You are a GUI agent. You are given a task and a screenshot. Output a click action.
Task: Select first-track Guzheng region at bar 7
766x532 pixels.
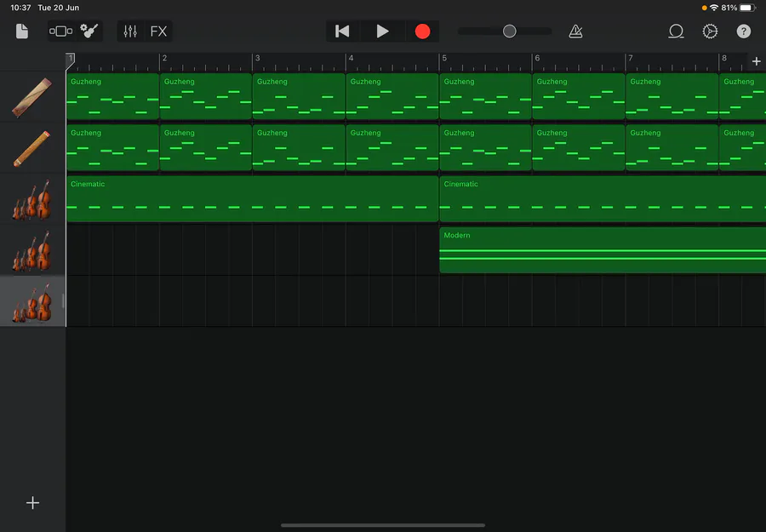coord(672,96)
